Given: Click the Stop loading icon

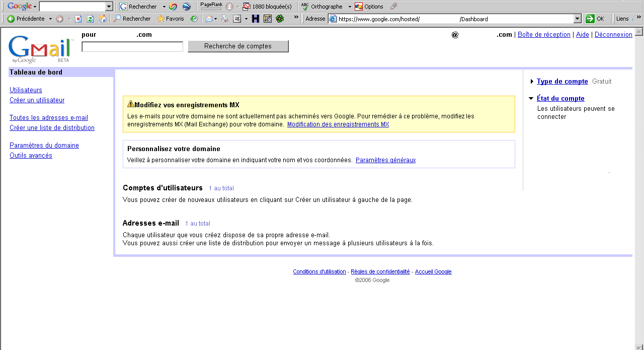Looking at the screenshot, I should coord(78,19).
